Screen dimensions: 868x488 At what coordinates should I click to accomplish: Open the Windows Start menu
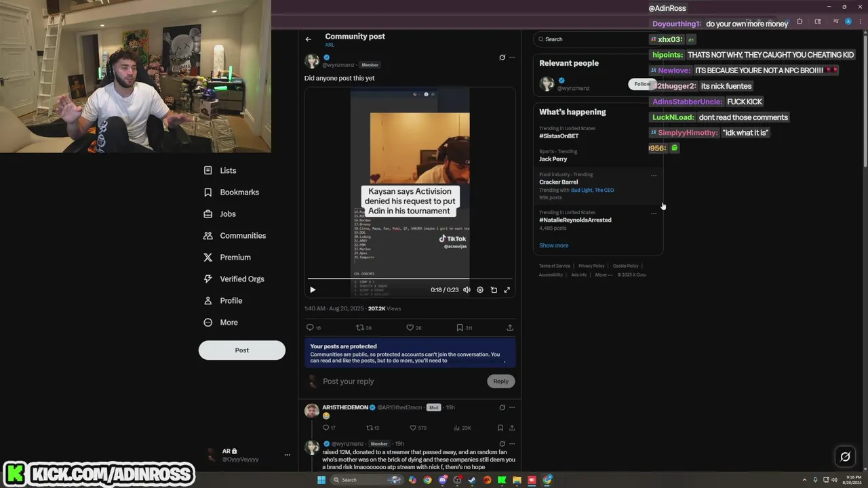coord(321,480)
